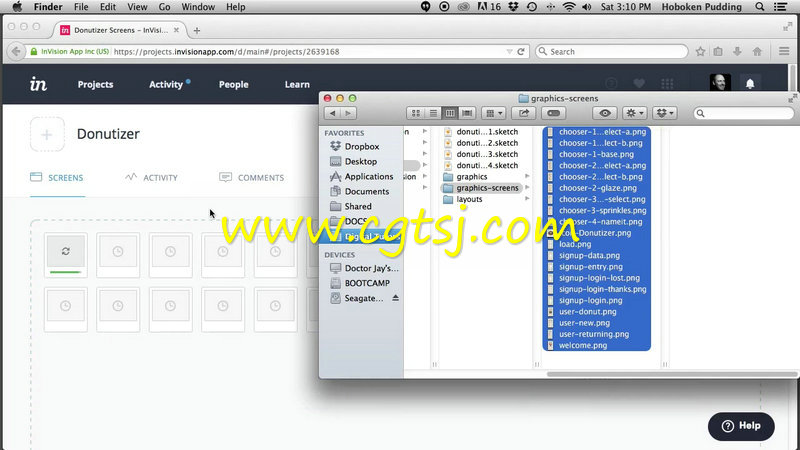Select the donuti…4.sketch file
Viewport: 800px width, 450px height.
(x=487, y=165)
